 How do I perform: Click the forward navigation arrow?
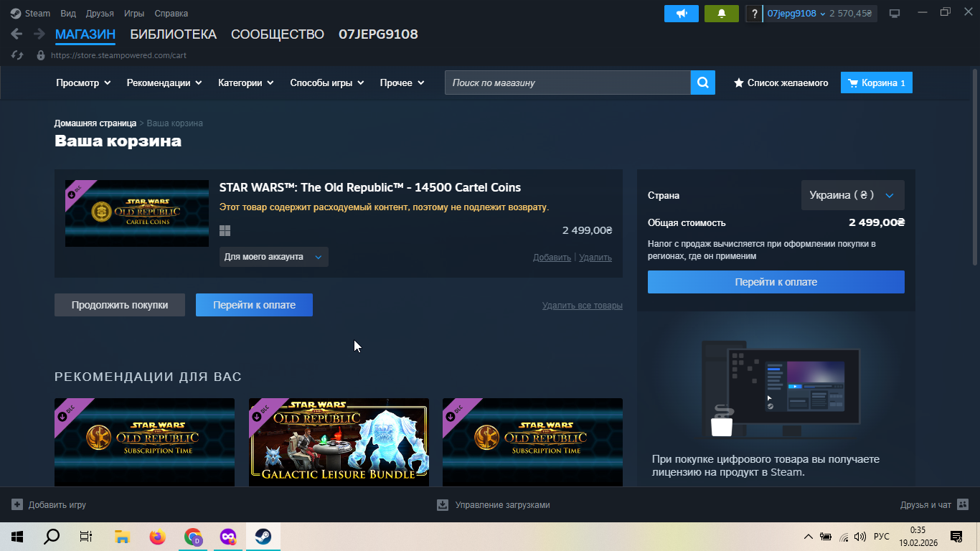click(x=39, y=34)
